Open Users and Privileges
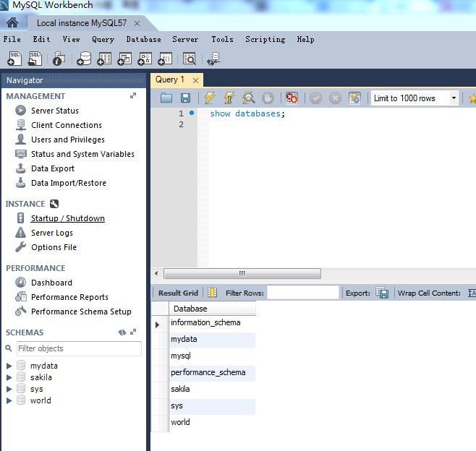Image resolution: width=476 pixels, height=451 pixels. [68, 139]
